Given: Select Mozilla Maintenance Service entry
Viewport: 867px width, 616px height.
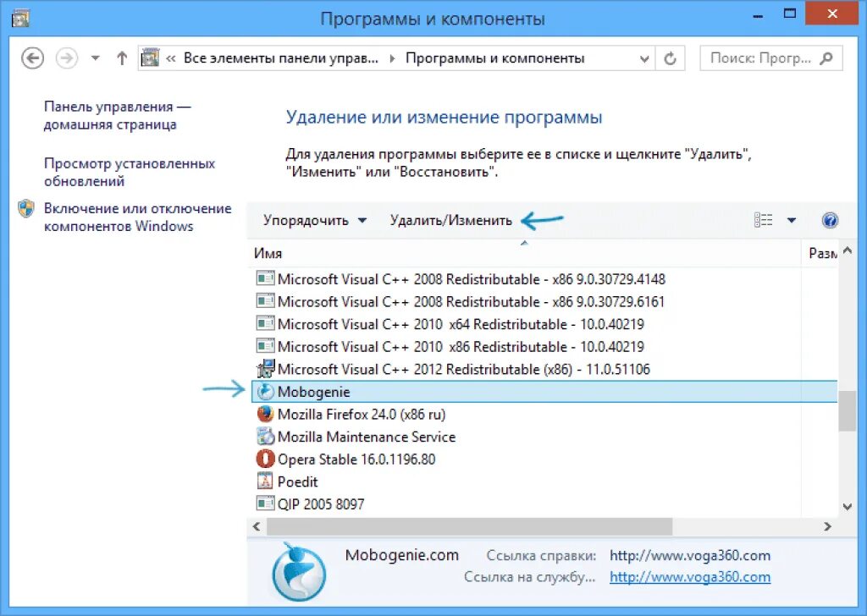Looking at the screenshot, I should [x=544, y=437].
